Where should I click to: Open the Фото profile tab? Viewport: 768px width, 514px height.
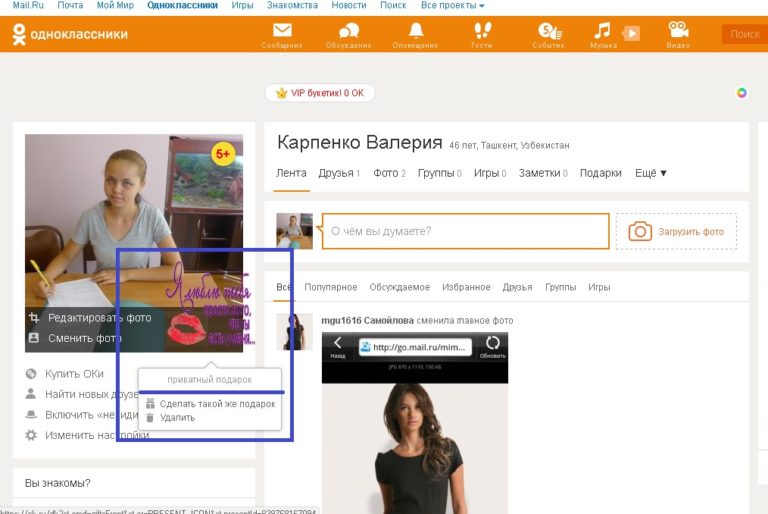coord(389,173)
